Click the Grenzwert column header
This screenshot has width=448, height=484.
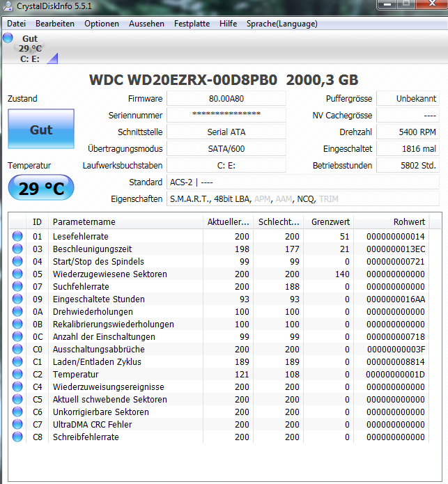tap(329, 221)
